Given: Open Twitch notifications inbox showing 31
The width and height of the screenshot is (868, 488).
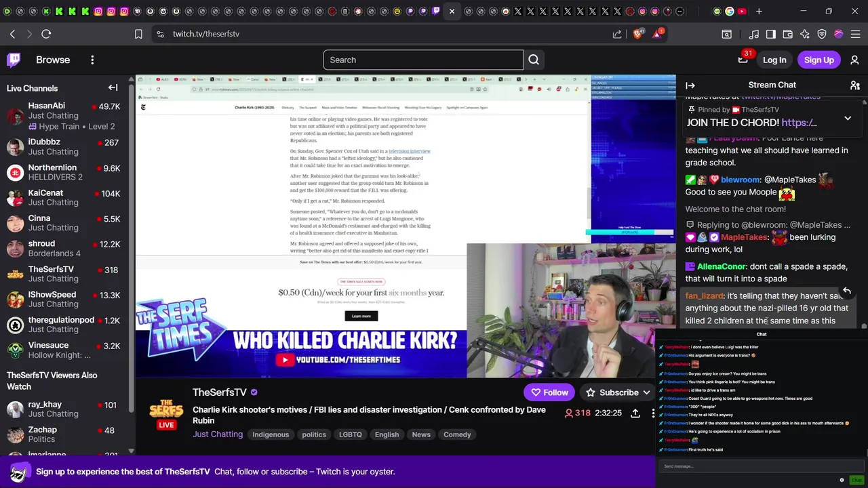Looking at the screenshot, I should point(743,60).
